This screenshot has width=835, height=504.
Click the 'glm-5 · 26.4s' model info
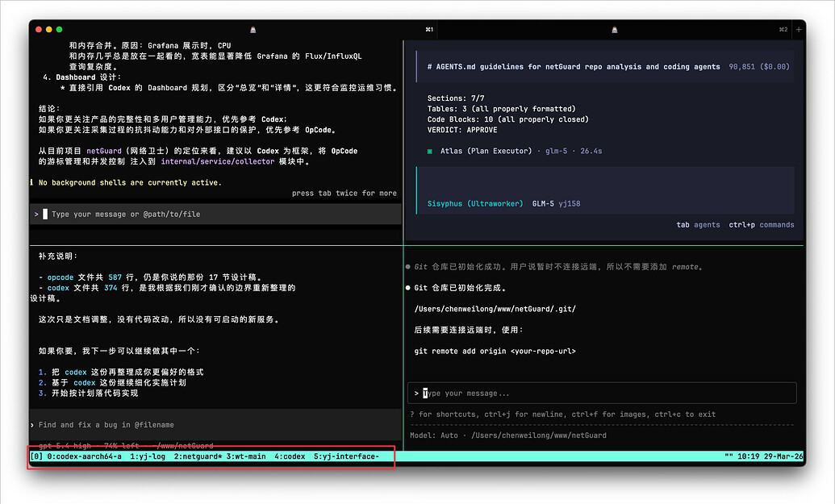coord(574,151)
